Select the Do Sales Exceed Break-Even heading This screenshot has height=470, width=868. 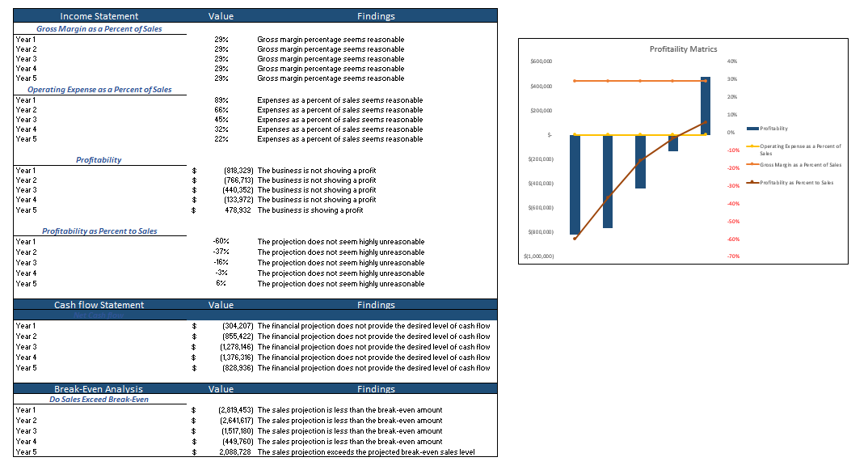(x=99, y=400)
